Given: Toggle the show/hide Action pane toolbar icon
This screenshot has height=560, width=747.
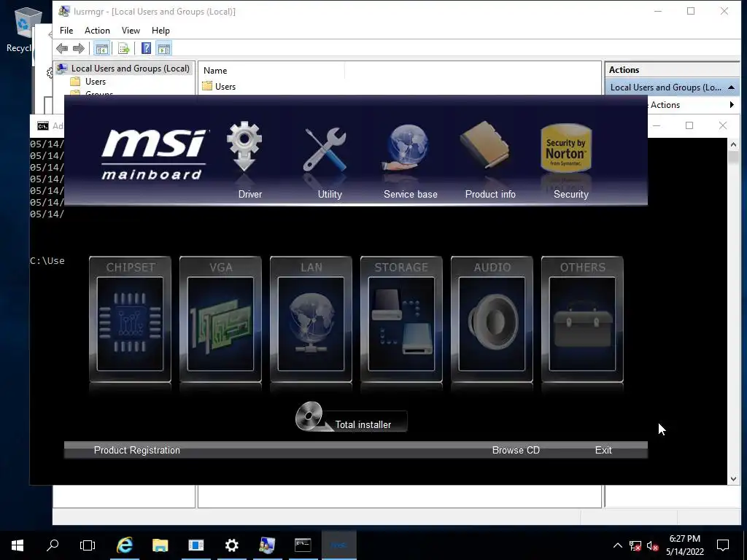Looking at the screenshot, I should pyautogui.click(x=164, y=48).
